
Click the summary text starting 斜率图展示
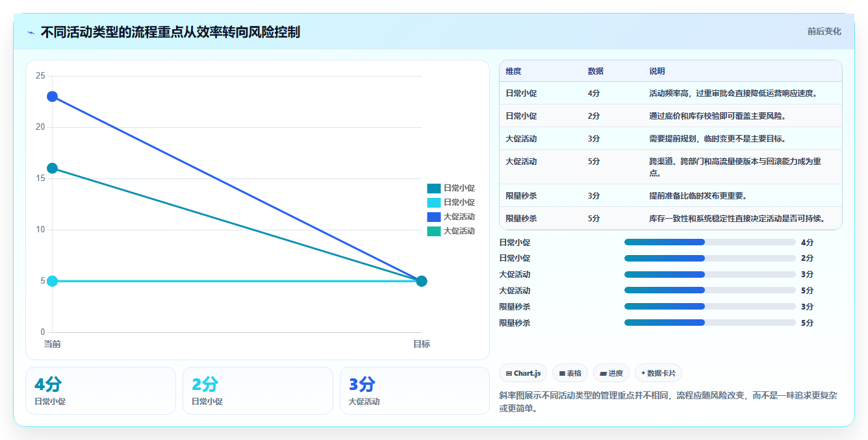tap(669, 402)
